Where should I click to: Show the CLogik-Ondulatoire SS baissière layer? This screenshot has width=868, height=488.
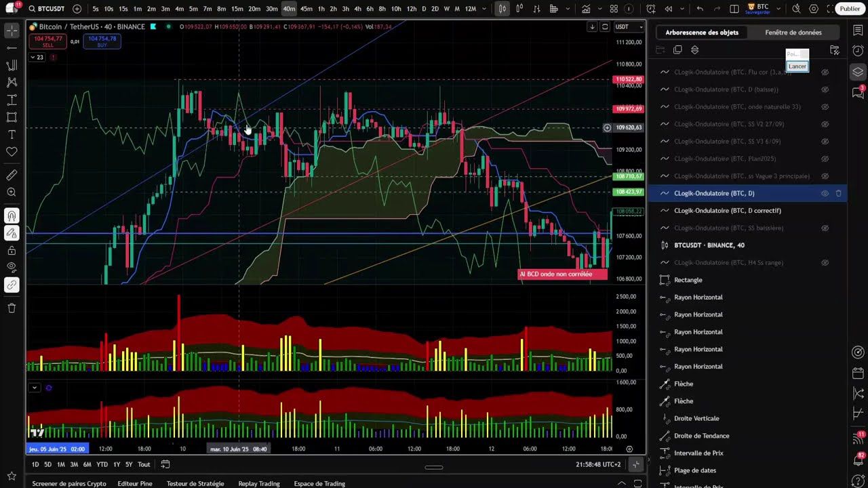[x=825, y=228]
